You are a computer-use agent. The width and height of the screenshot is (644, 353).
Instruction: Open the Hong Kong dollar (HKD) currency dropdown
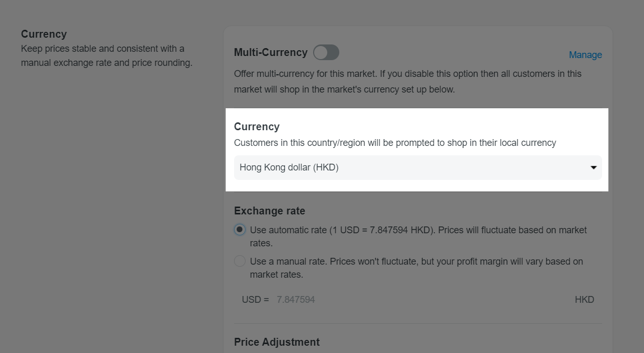418,167
